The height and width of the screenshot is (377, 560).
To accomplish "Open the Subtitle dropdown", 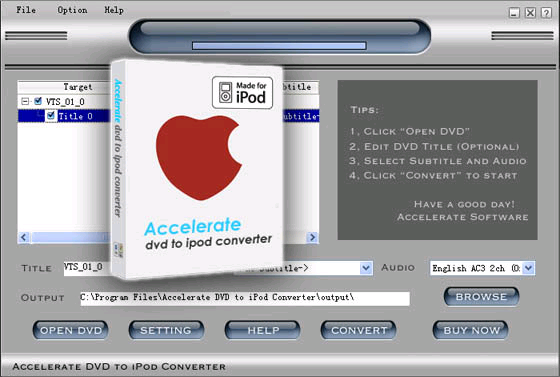I will [366, 268].
